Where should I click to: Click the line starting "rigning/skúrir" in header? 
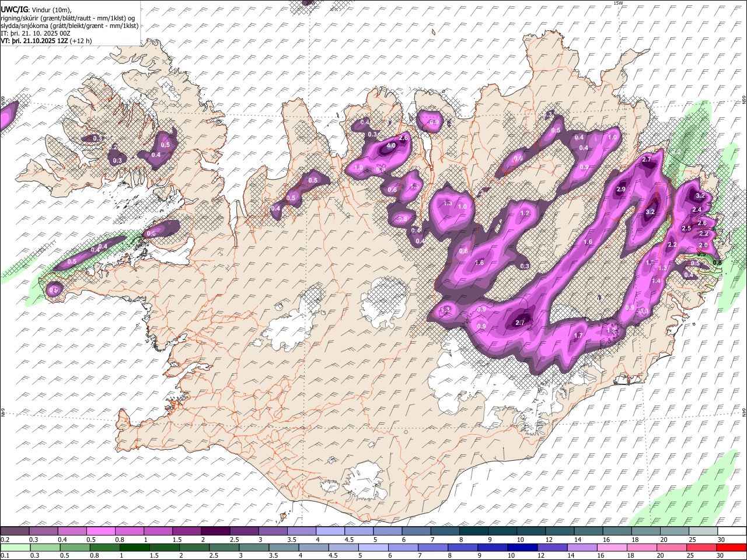coord(68,17)
